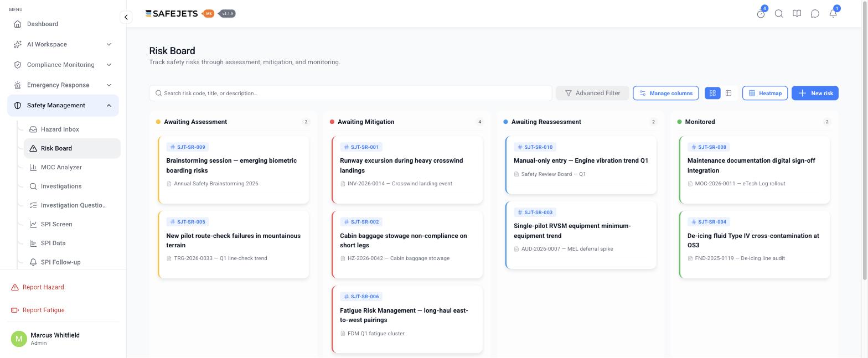Open documentation book icon
Image resolution: width=868 pixels, height=358 pixels.
(797, 14)
